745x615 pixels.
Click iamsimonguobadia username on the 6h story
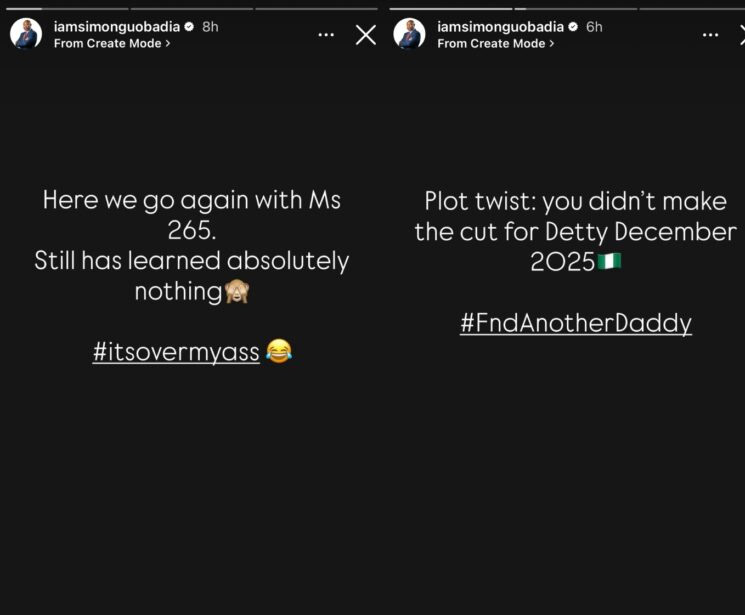[500, 27]
